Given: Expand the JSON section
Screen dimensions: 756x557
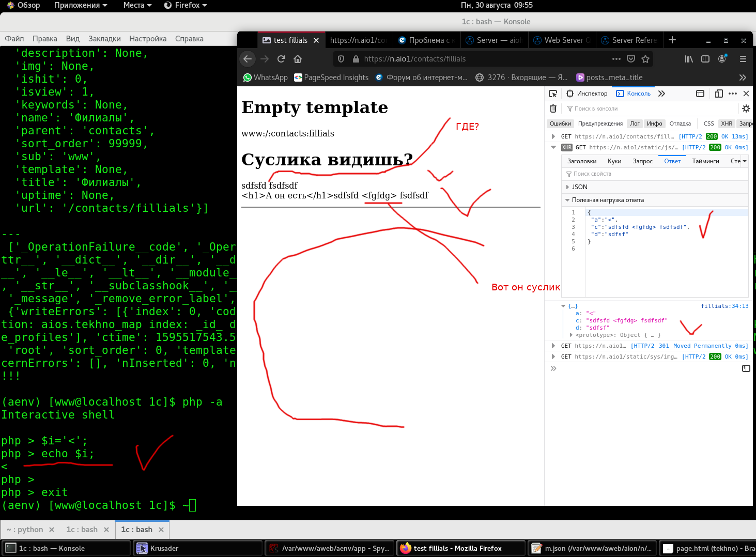Looking at the screenshot, I should click(567, 187).
